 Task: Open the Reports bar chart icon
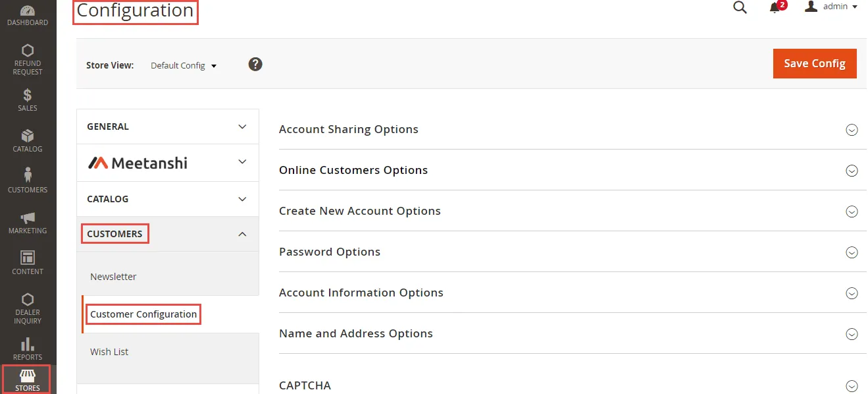tap(28, 345)
